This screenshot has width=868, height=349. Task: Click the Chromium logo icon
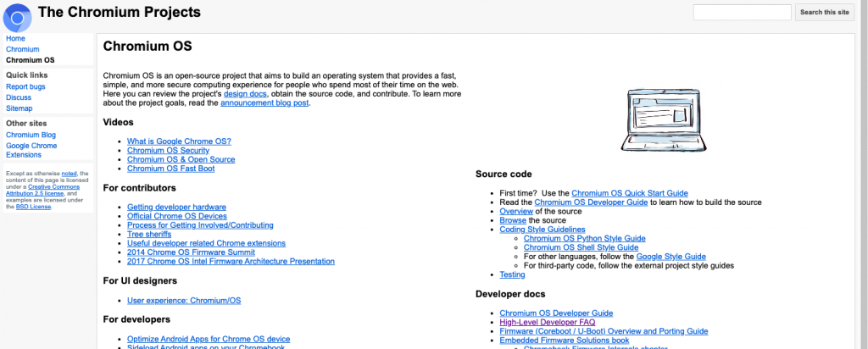(x=17, y=18)
